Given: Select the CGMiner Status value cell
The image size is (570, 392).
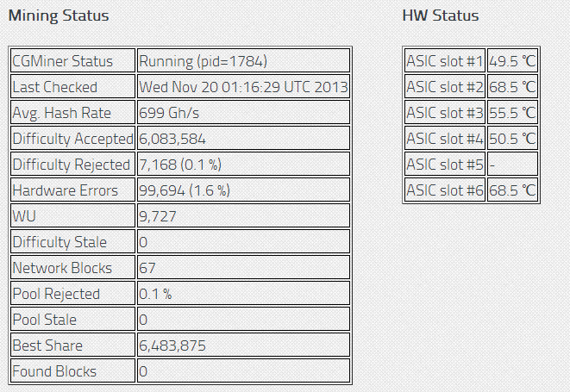Looking at the screenshot, I should (243, 60).
